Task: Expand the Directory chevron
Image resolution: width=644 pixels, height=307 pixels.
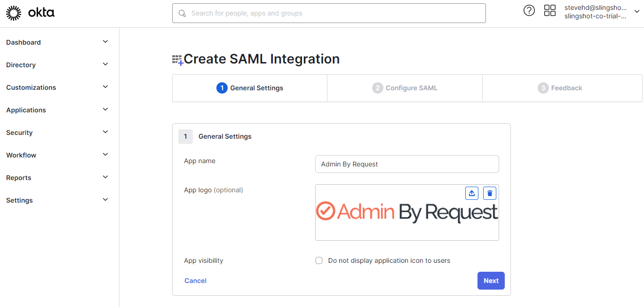Action: coord(105,64)
